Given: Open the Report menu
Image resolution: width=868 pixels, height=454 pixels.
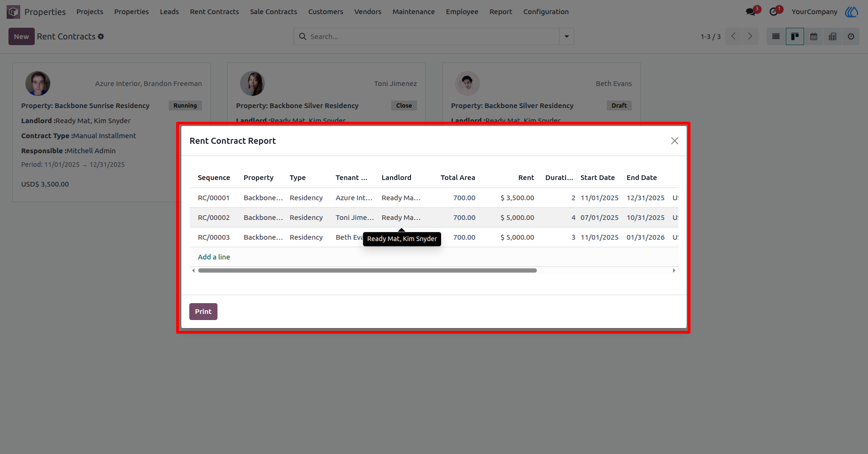Looking at the screenshot, I should (x=501, y=12).
